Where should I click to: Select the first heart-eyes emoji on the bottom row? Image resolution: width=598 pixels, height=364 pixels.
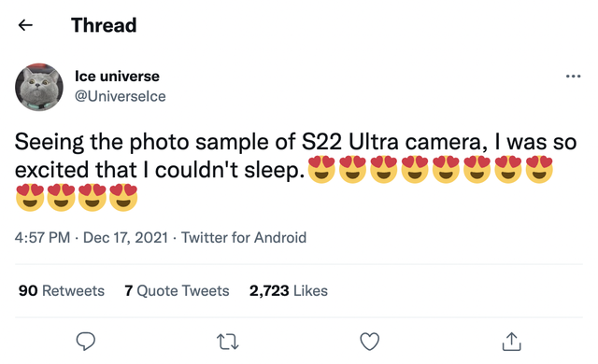click(x=30, y=197)
